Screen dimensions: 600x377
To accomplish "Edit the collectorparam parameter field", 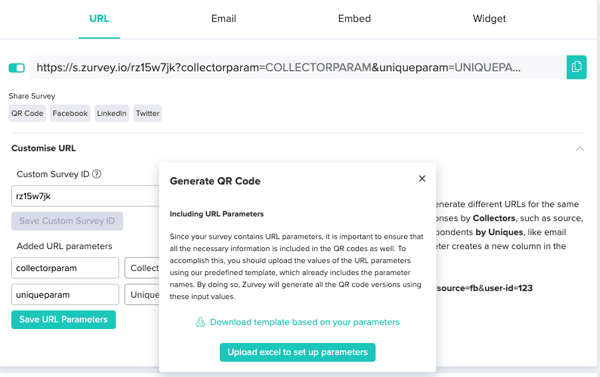I will (x=65, y=268).
